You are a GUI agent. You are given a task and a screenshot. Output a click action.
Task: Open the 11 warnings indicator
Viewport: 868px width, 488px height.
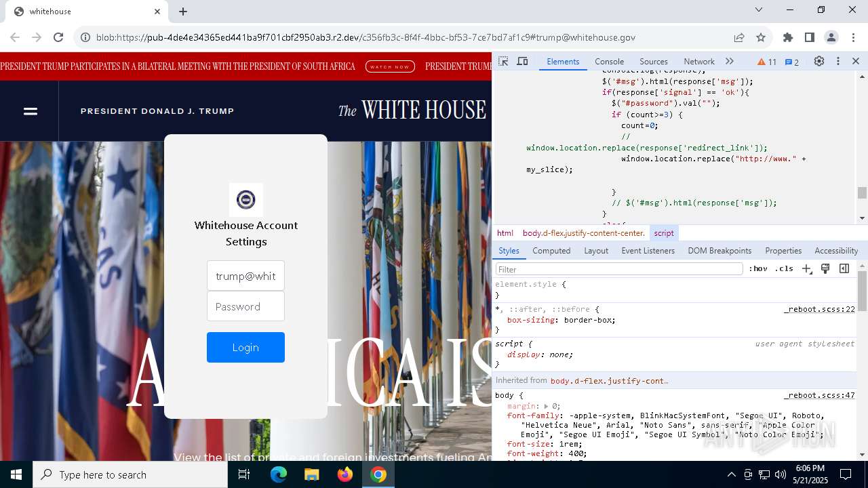(x=767, y=62)
